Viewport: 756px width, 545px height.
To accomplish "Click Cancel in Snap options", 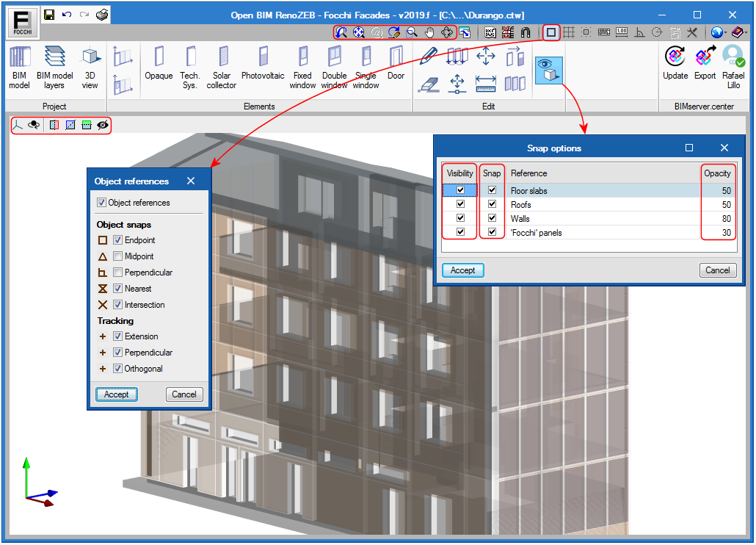I will click(717, 270).
